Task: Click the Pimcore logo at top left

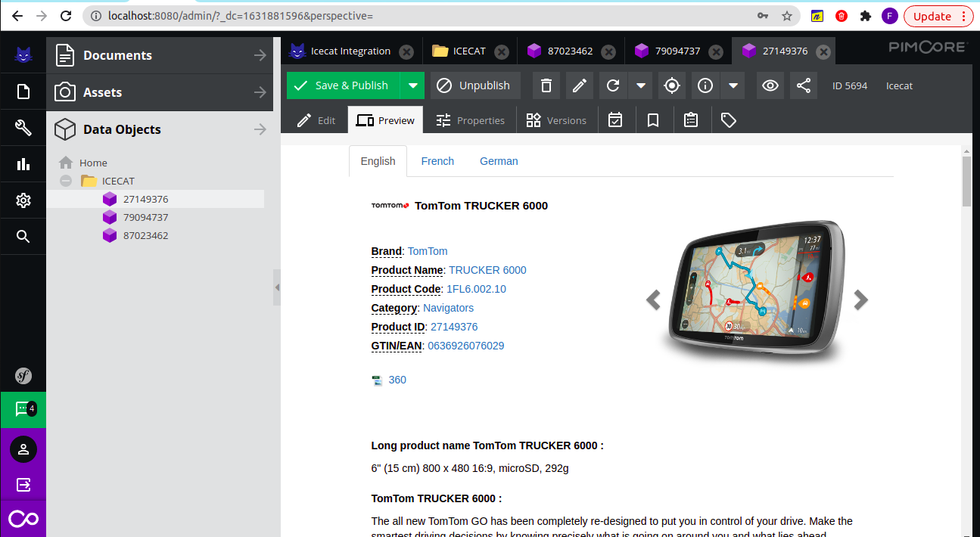Action: tap(23, 54)
